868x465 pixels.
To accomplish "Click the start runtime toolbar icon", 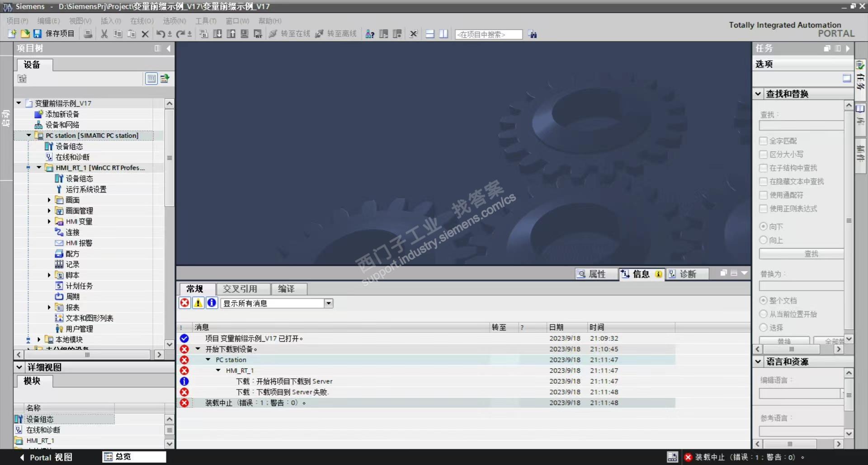I will (258, 34).
